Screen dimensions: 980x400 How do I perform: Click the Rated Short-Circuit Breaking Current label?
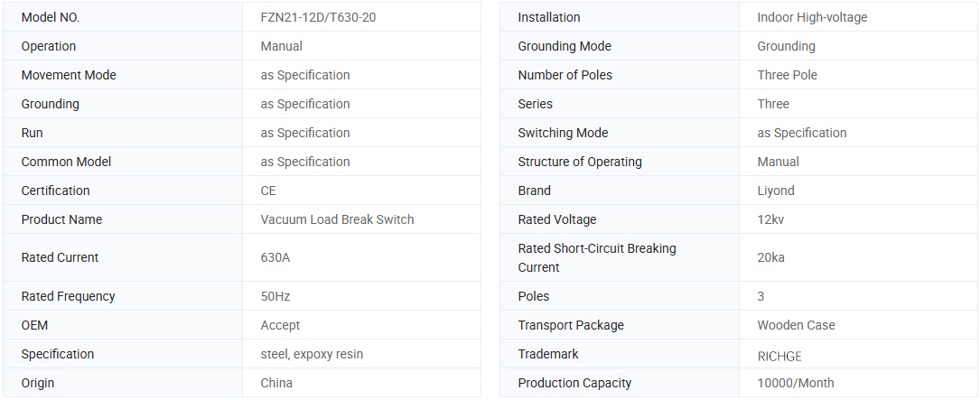[x=596, y=257]
